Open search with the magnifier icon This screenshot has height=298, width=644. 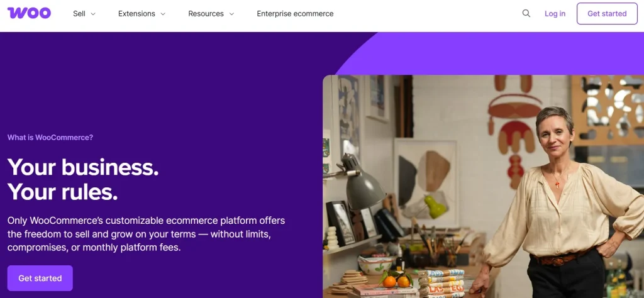click(526, 14)
